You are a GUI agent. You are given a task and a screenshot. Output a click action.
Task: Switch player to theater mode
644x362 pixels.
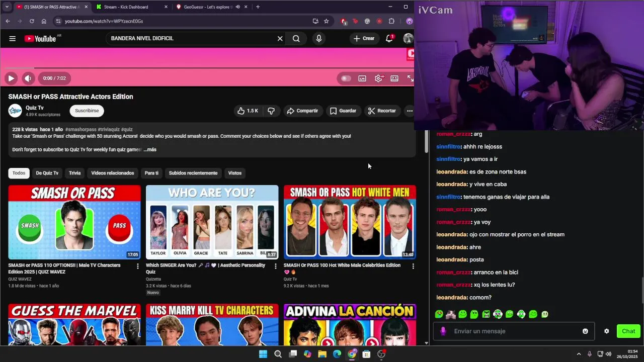pyautogui.click(x=394, y=78)
